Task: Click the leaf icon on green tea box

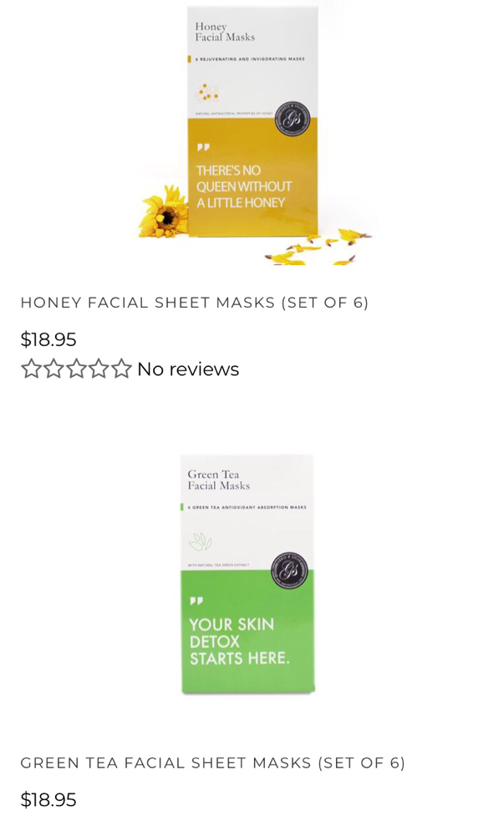Action: click(201, 543)
